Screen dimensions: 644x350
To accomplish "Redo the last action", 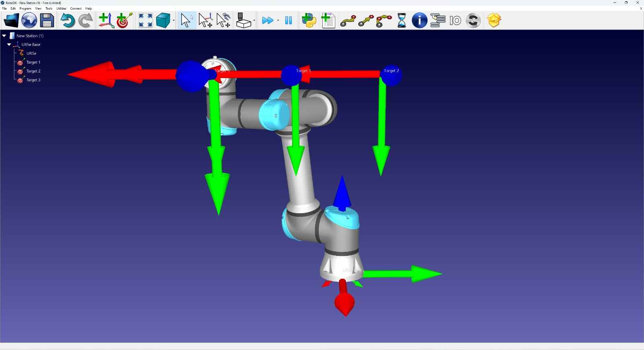I will pos(85,21).
